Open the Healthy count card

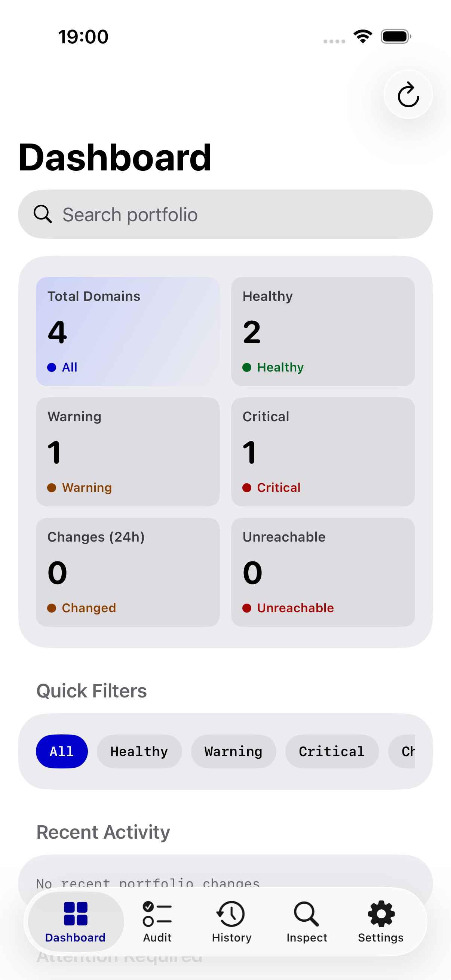click(x=323, y=332)
